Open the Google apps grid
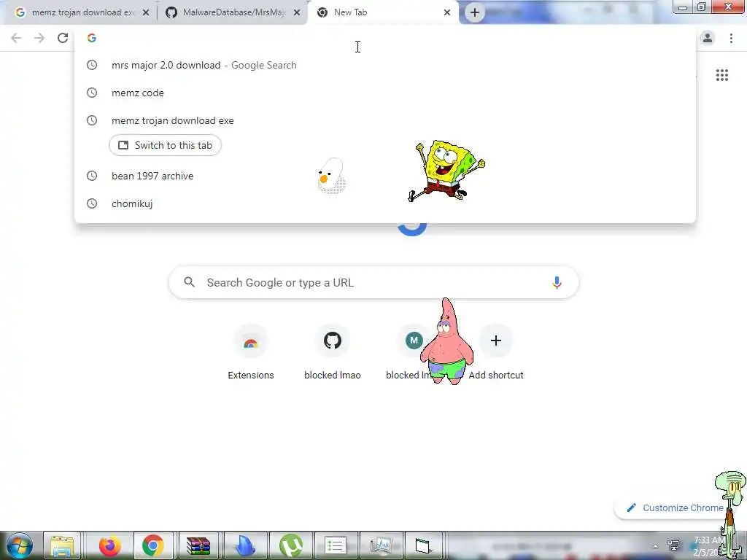Viewport: 747px width, 560px height. click(721, 75)
